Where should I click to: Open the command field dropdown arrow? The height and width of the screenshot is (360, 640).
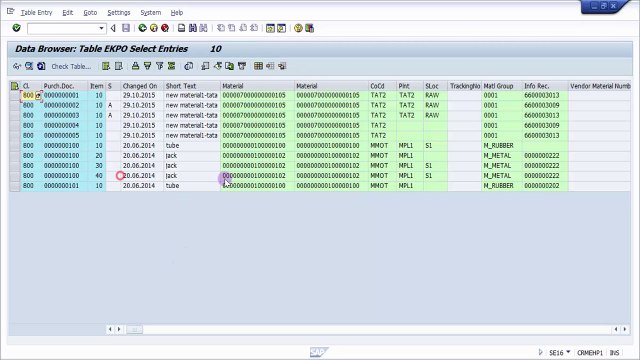(101, 28)
